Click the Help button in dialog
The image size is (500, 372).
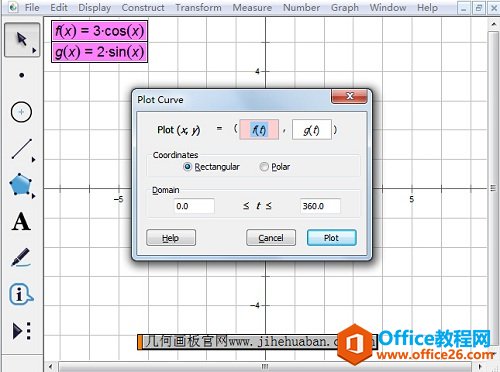coord(171,238)
